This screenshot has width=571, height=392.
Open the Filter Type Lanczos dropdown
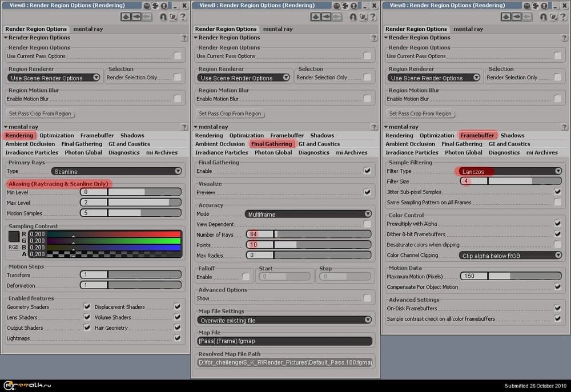[510, 171]
